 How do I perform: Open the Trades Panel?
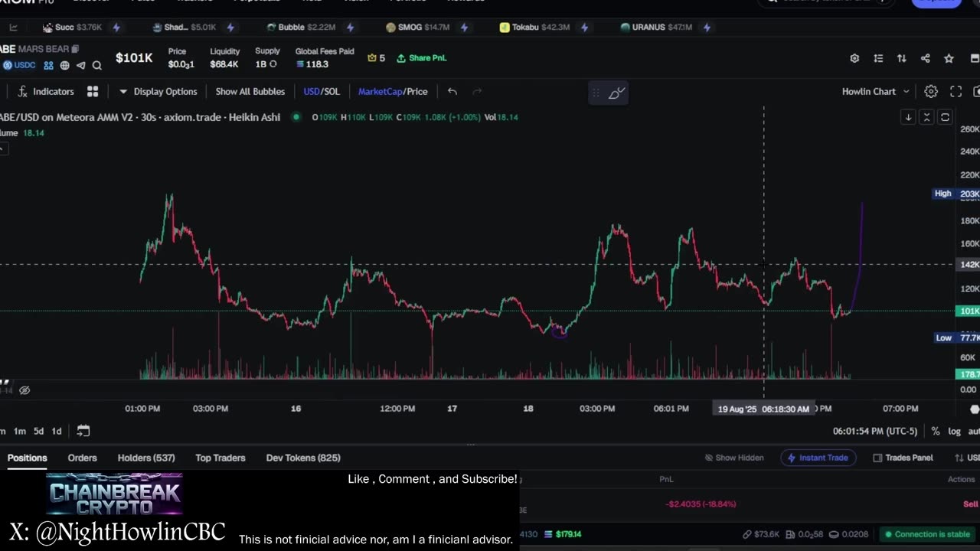pyautogui.click(x=903, y=458)
